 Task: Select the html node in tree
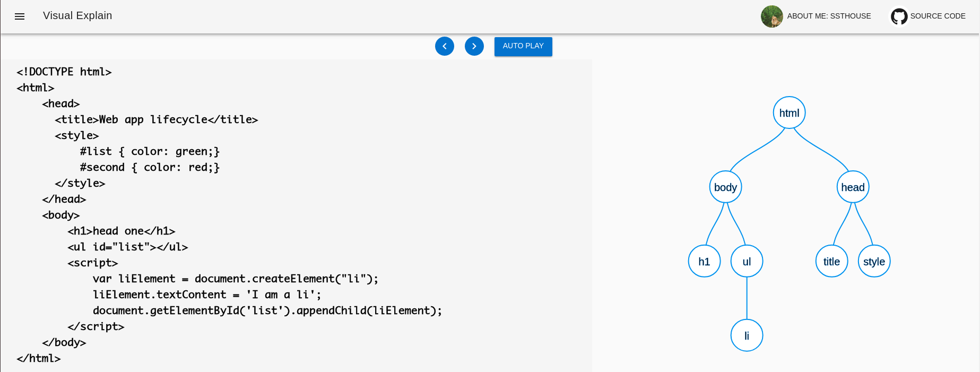tap(789, 113)
